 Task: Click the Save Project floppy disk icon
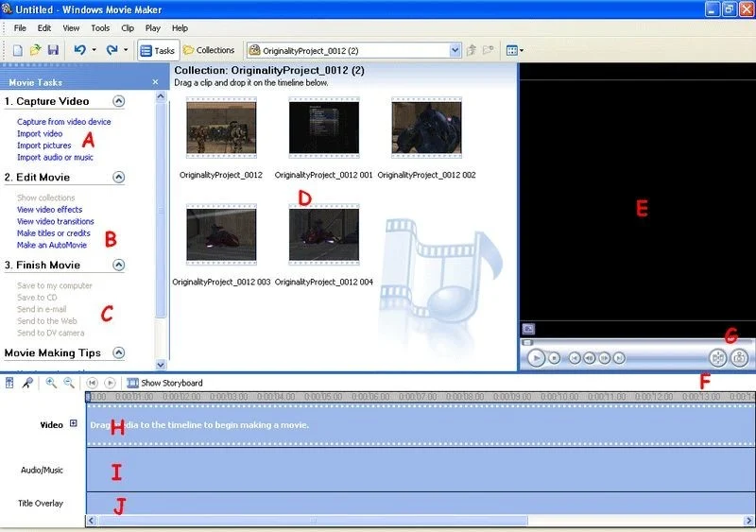pyautogui.click(x=53, y=50)
